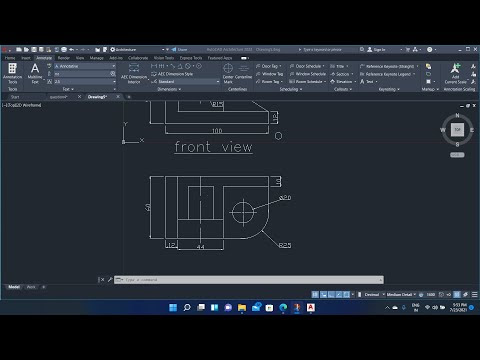The height and width of the screenshot is (360, 480).
Task: Expand the Text panel flyout
Action: (x=68, y=89)
